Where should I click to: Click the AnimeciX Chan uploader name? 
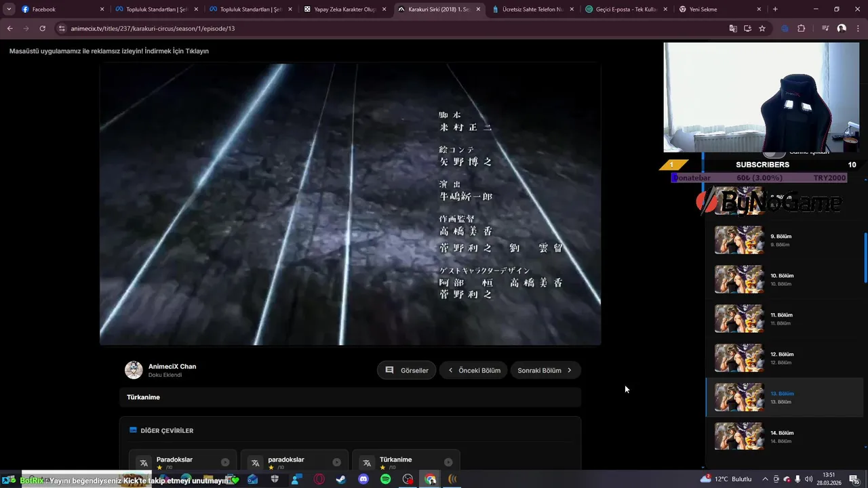172,367
